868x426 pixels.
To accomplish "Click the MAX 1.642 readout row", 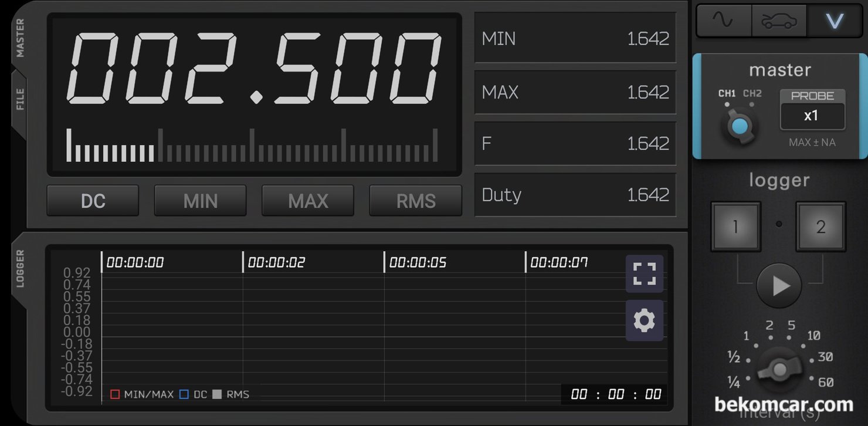I will 575,92.
